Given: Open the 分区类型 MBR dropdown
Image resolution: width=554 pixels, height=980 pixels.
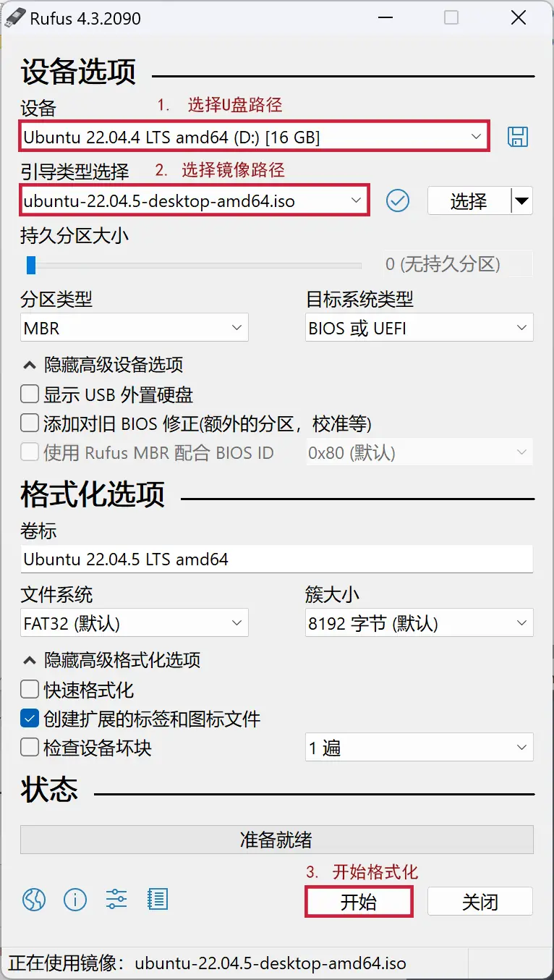Looking at the screenshot, I should (135, 328).
